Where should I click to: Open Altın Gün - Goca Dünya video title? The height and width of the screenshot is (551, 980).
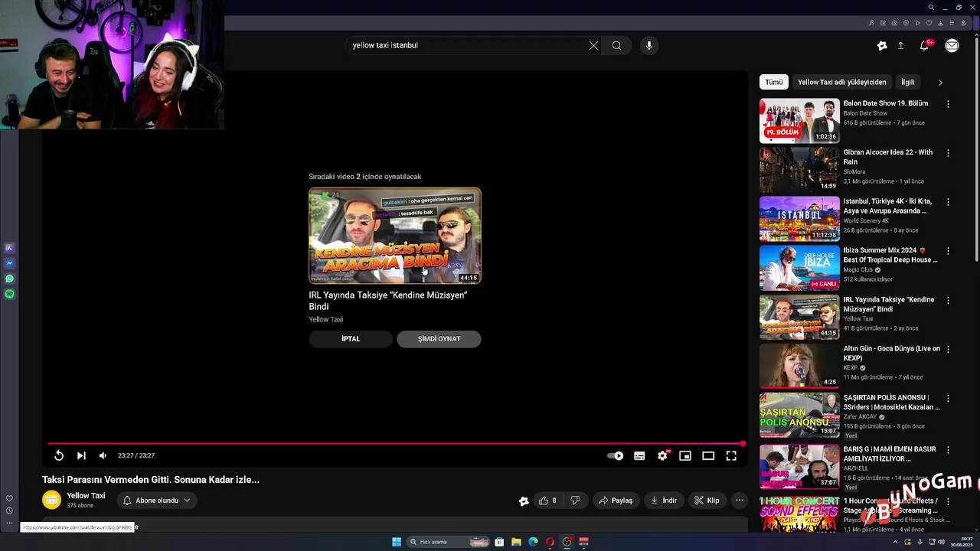tap(892, 353)
